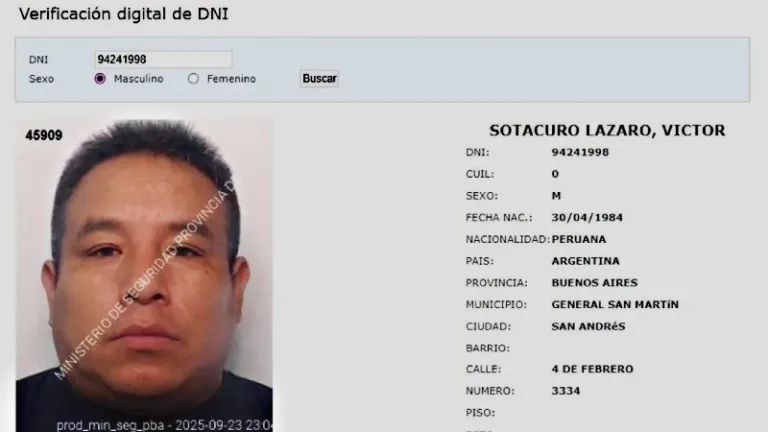768x432 pixels.
Task: Click the ID photo thumbnail
Action: click(x=144, y=276)
